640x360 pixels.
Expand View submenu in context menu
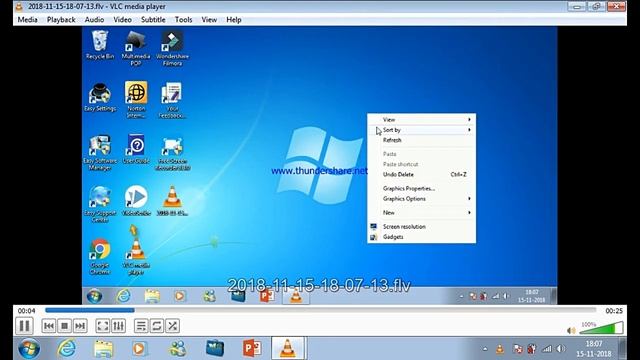pos(422,120)
